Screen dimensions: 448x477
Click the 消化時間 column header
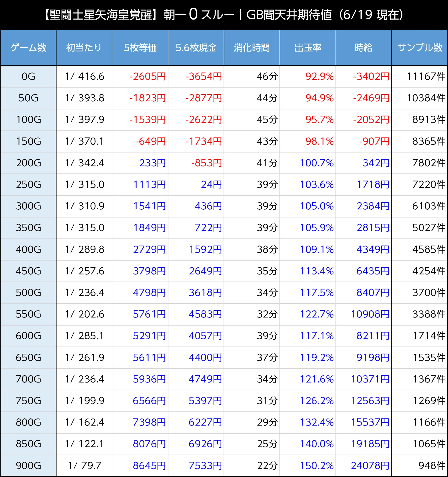click(x=252, y=48)
